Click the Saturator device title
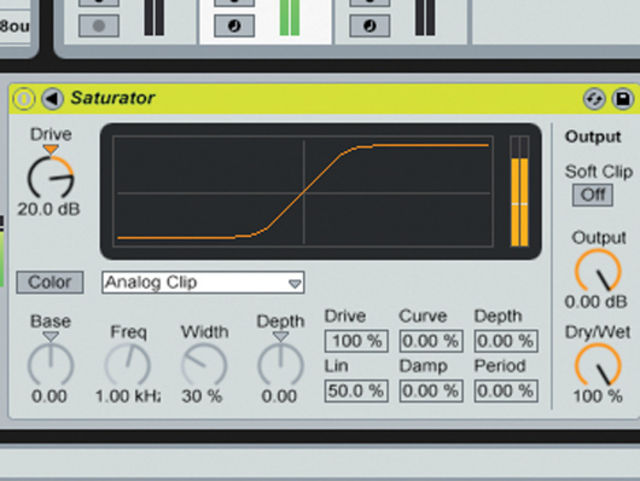 tap(113, 98)
